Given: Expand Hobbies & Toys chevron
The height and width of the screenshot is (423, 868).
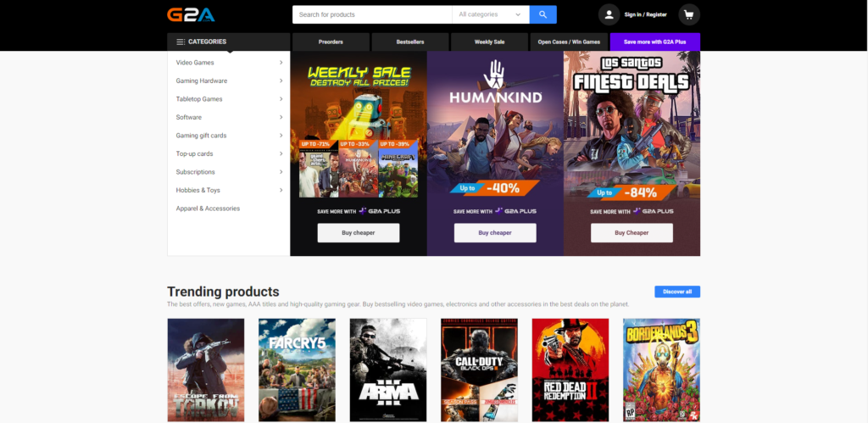Looking at the screenshot, I should tap(281, 190).
